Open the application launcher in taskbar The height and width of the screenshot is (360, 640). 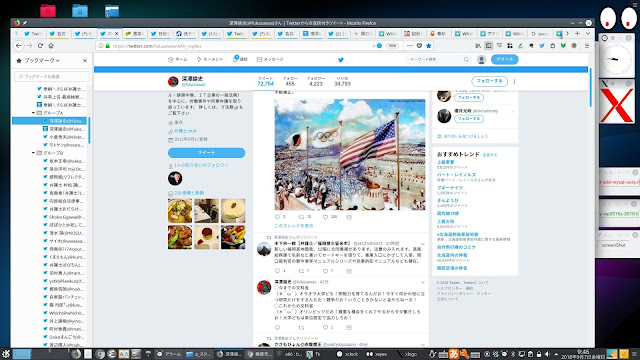tap(6, 354)
